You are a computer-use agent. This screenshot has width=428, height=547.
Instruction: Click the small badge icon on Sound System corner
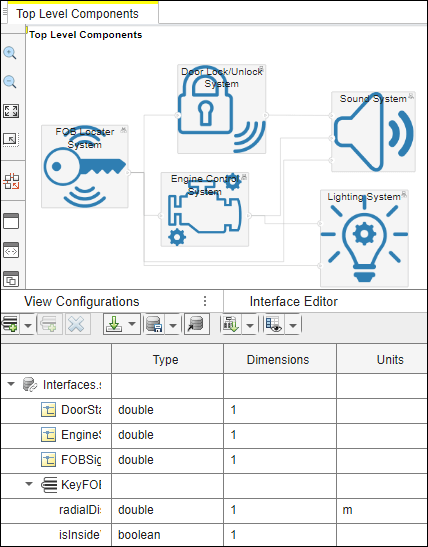[x=411, y=96]
